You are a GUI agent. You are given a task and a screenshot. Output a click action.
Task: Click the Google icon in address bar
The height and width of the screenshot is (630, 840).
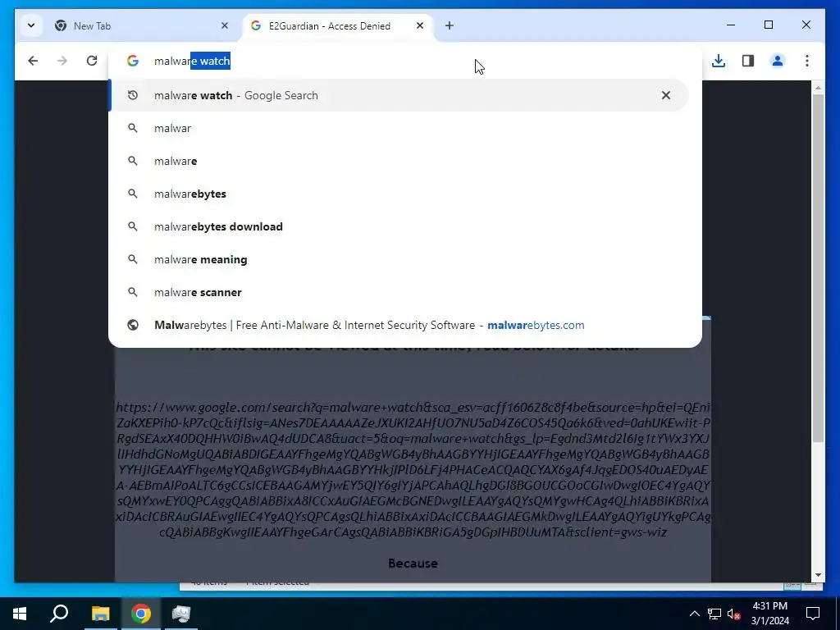133,61
